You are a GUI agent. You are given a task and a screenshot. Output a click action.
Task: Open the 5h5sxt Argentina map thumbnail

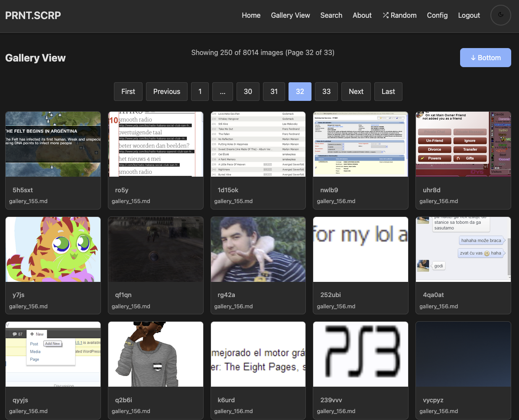53,144
